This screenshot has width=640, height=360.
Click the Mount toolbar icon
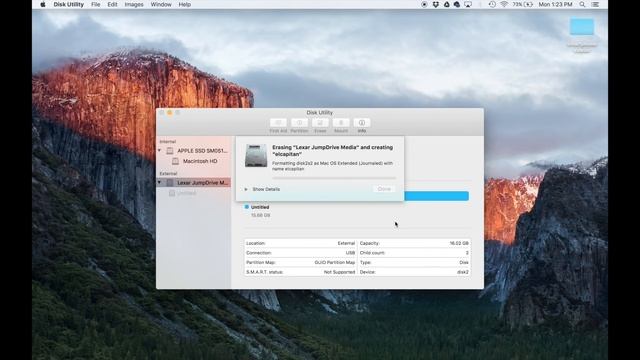[341, 122]
